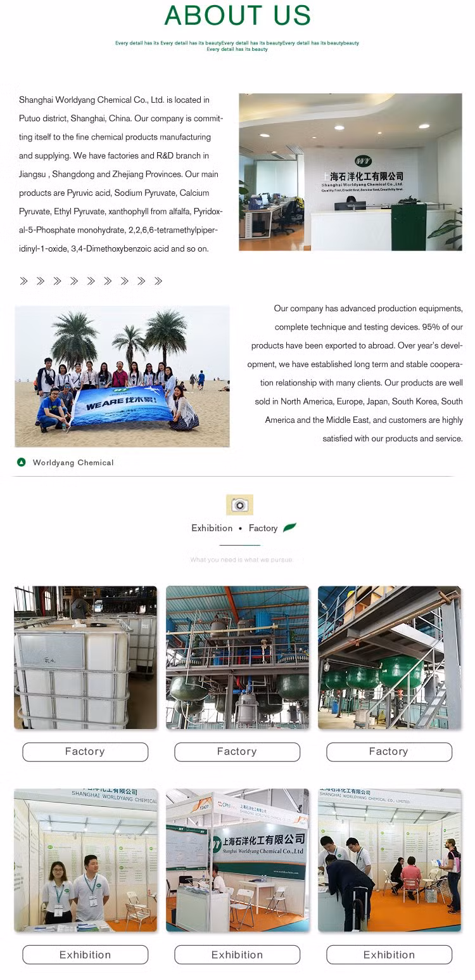Click the last double-chevron arrow in the row
475x980 pixels.
pyautogui.click(x=158, y=281)
